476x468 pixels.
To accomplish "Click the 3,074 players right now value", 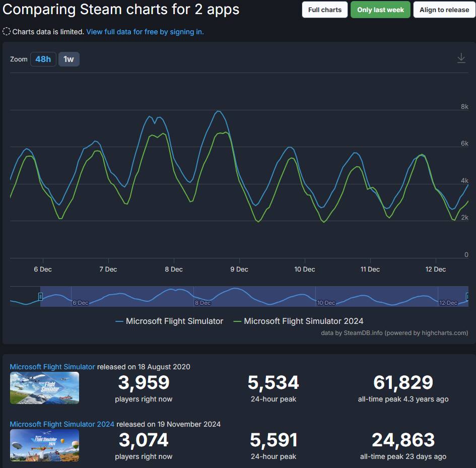I will pyautogui.click(x=144, y=440).
